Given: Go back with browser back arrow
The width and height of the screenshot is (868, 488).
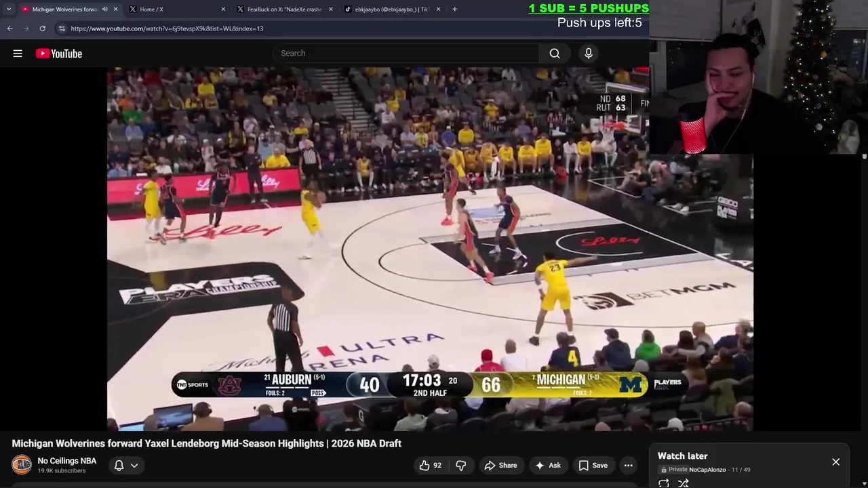Looking at the screenshot, I should [x=10, y=28].
